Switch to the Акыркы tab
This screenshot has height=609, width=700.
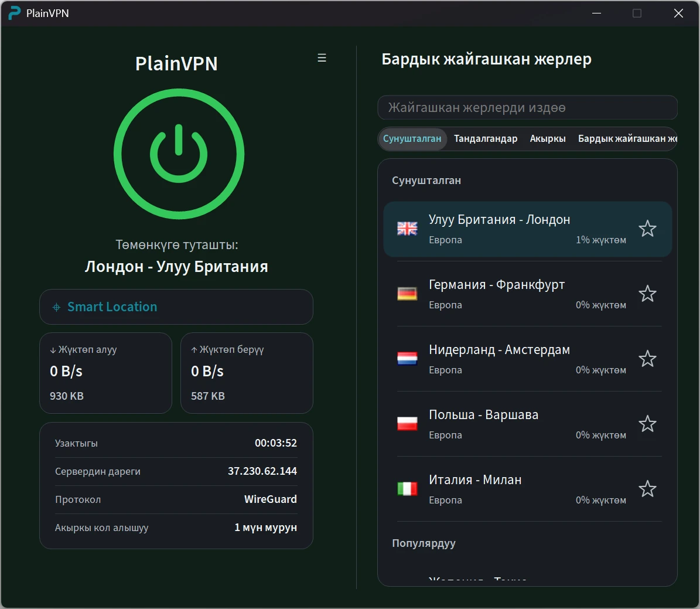coord(547,138)
